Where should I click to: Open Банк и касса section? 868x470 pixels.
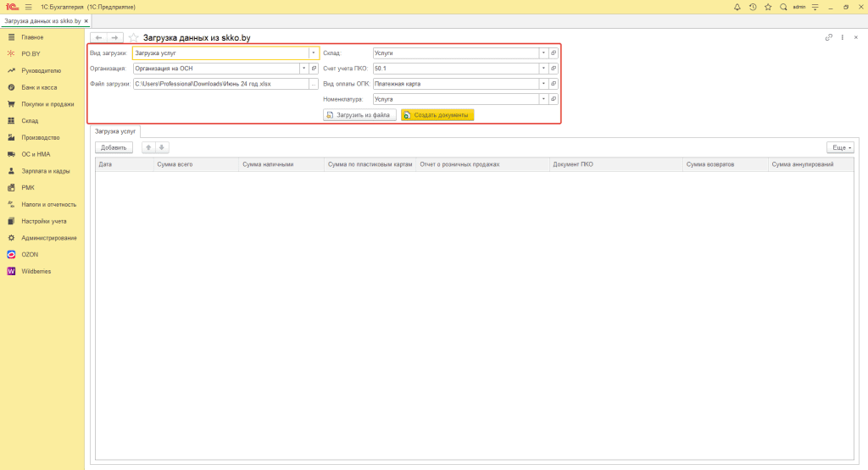[40, 87]
